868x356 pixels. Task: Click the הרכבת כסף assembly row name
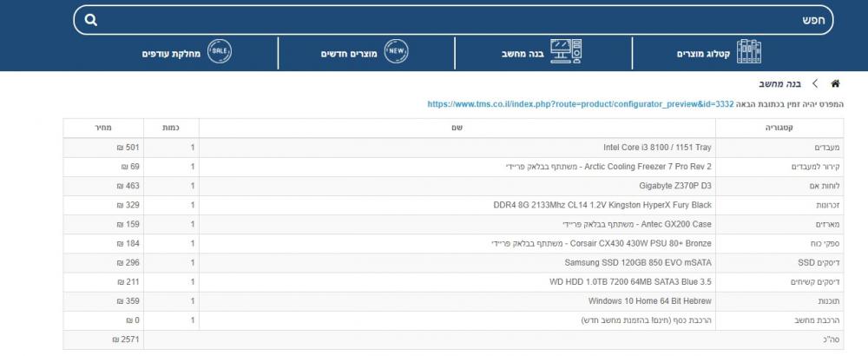point(646,320)
